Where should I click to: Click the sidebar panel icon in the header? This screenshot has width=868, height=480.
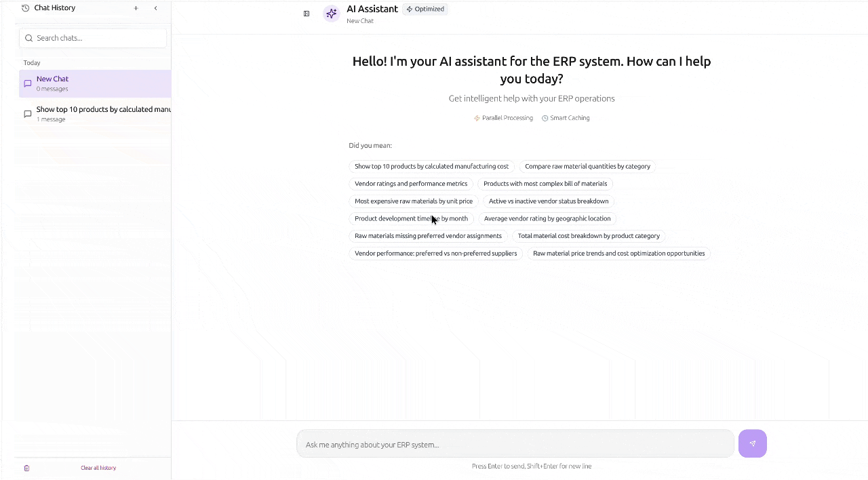tap(307, 13)
